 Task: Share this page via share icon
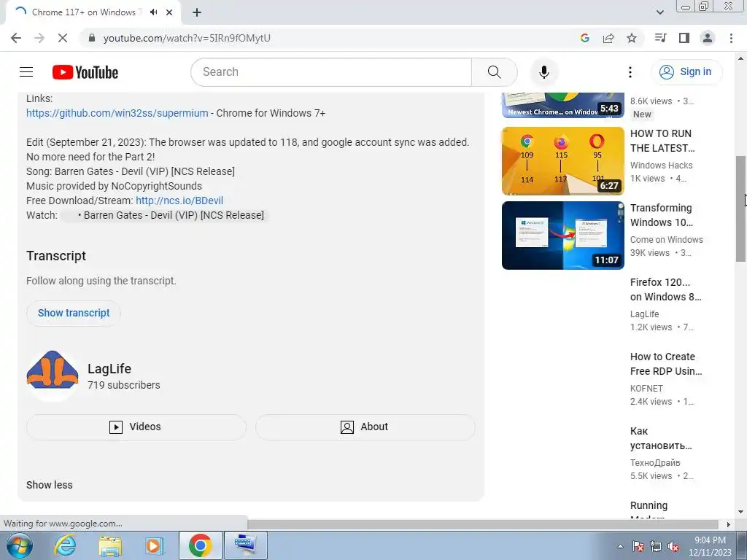(608, 38)
